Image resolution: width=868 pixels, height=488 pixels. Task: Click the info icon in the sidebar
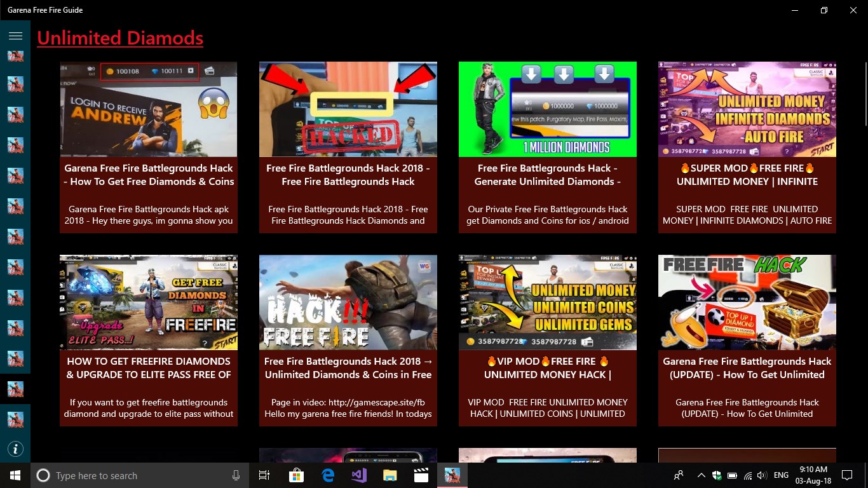coord(15,449)
